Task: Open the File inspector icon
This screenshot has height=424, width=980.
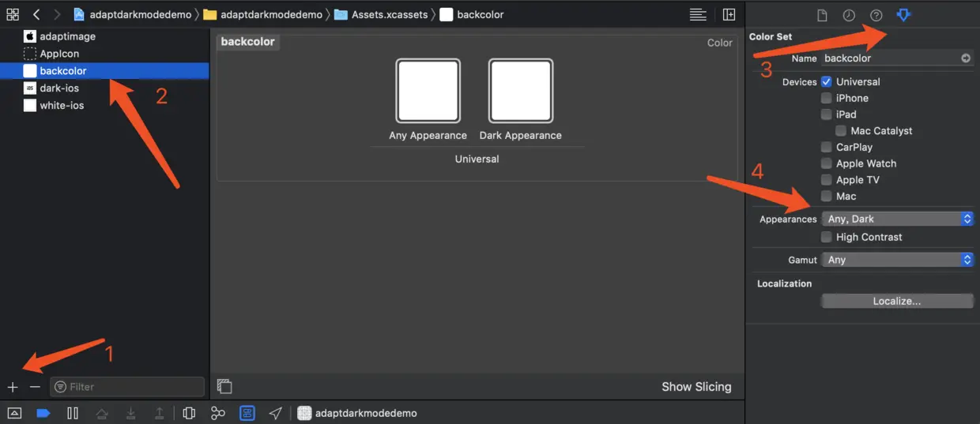Action: (822, 15)
